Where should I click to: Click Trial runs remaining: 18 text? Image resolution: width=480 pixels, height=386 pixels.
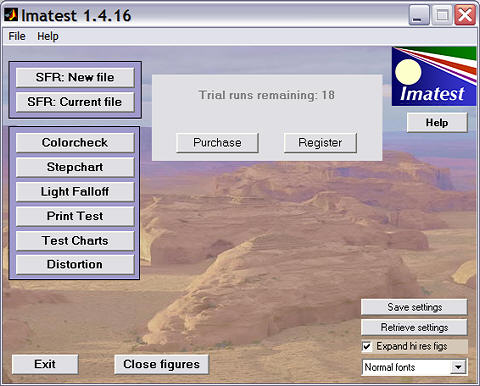[267, 95]
